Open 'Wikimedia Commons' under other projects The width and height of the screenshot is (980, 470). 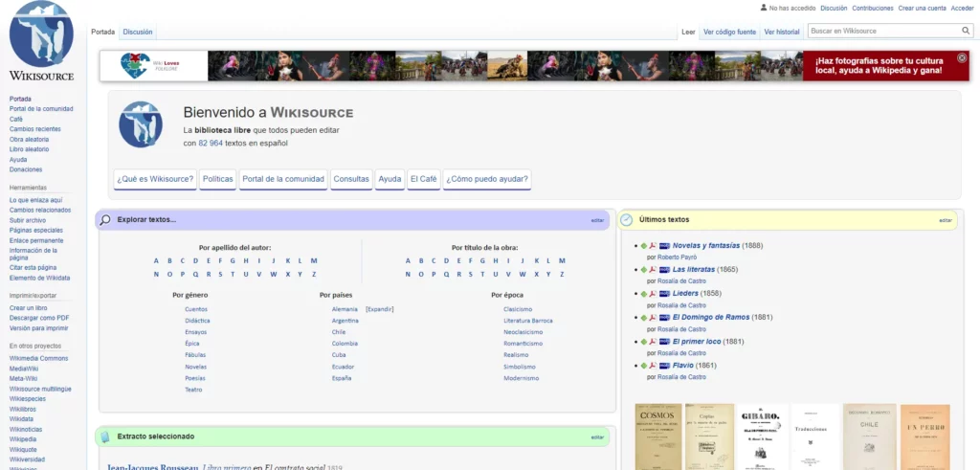pos(38,359)
